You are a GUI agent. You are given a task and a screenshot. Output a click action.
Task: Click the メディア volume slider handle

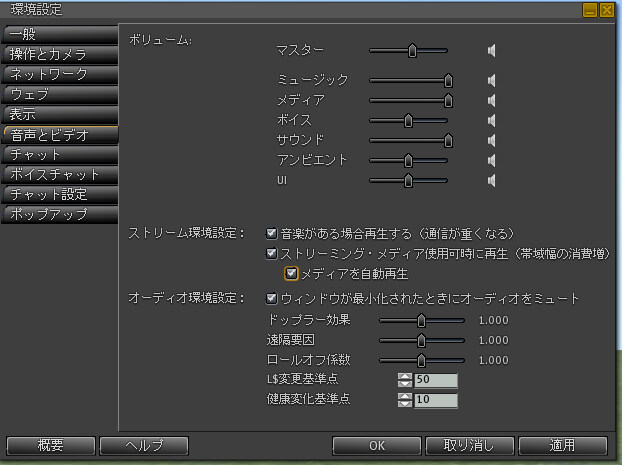click(448, 100)
